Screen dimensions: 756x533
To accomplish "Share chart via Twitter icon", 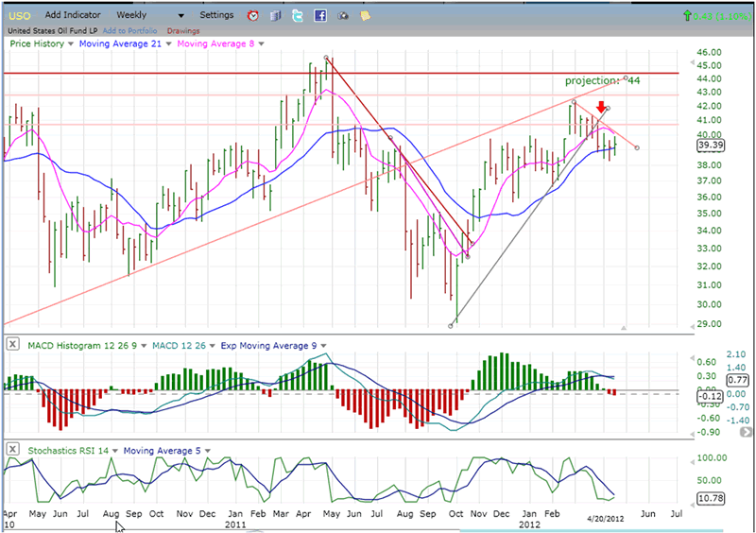I will [298, 16].
